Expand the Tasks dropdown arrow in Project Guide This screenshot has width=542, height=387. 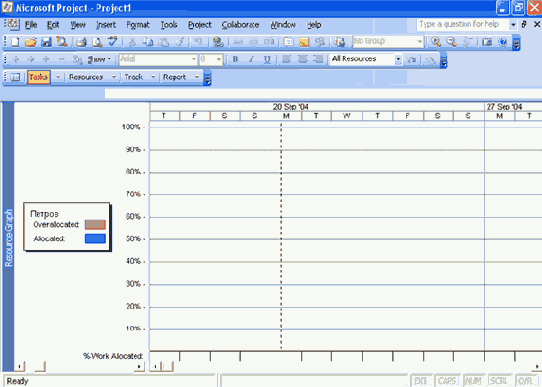[x=58, y=77]
